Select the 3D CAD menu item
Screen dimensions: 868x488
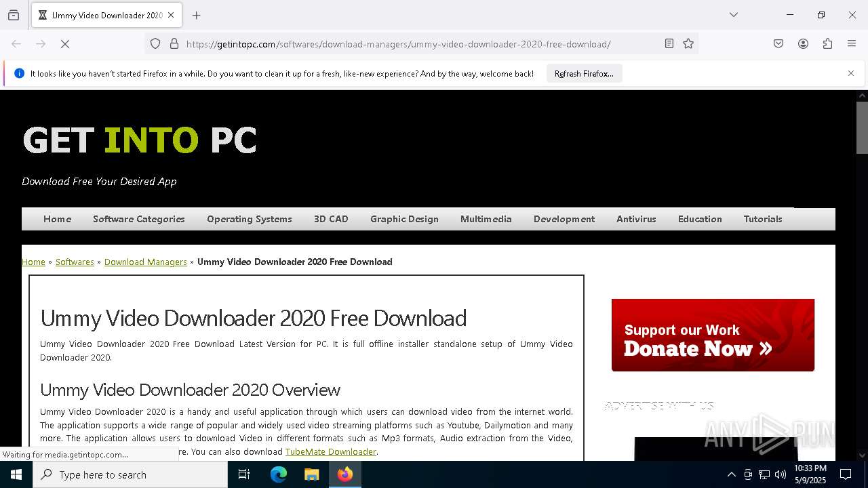[x=331, y=219]
